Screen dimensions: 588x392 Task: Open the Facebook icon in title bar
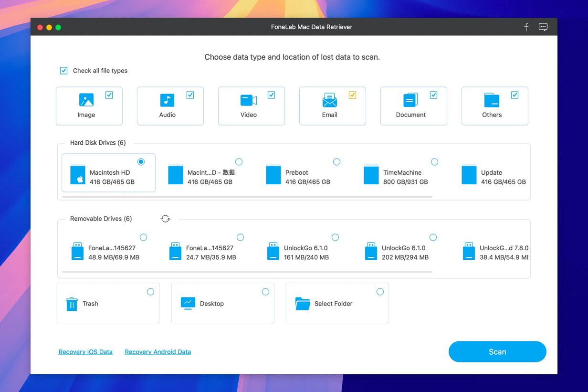click(526, 27)
